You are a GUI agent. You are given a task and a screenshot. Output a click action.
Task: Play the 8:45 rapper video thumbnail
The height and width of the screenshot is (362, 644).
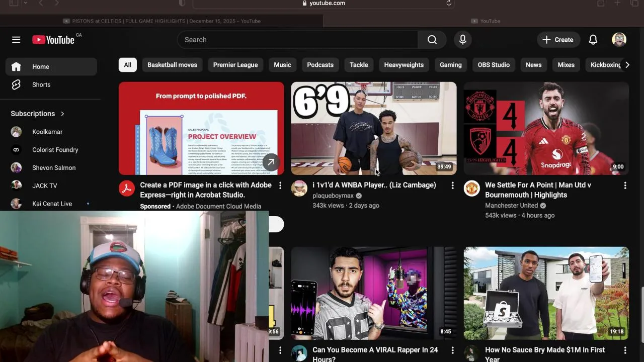374,293
